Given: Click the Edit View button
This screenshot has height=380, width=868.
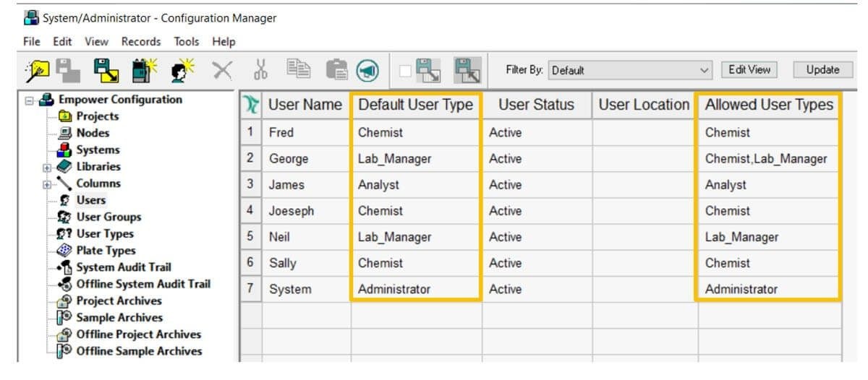Looking at the screenshot, I should tap(749, 69).
